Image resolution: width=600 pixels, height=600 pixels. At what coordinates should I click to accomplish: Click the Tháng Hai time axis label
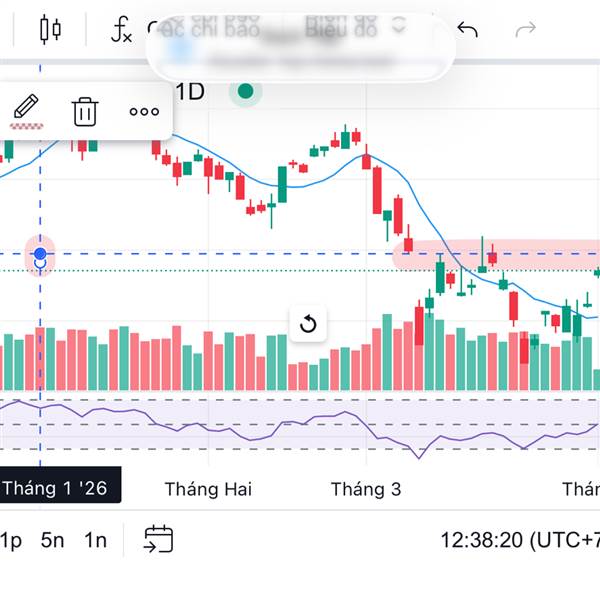(x=208, y=489)
